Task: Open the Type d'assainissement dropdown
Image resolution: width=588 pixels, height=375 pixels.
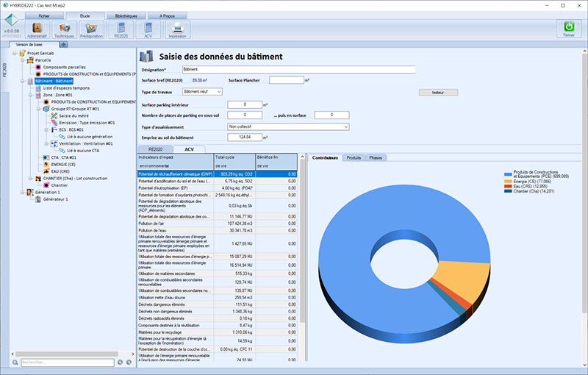Action: tap(288, 126)
